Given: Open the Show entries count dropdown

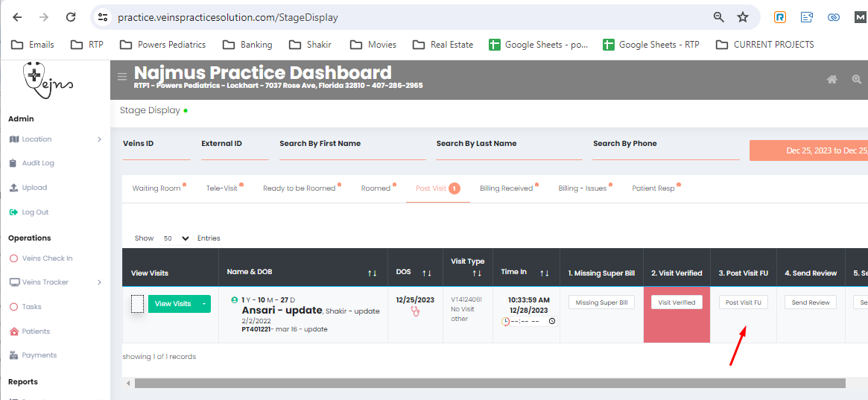Looking at the screenshot, I should pos(176,238).
